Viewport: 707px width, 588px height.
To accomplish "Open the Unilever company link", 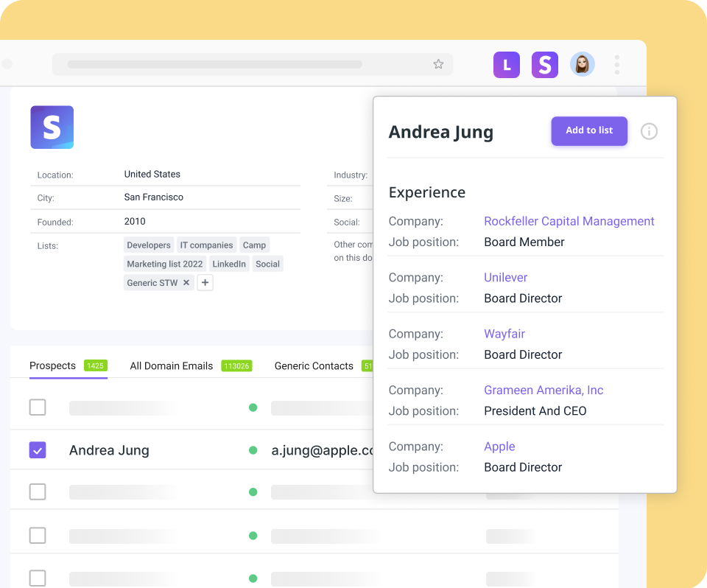I will 505,278.
